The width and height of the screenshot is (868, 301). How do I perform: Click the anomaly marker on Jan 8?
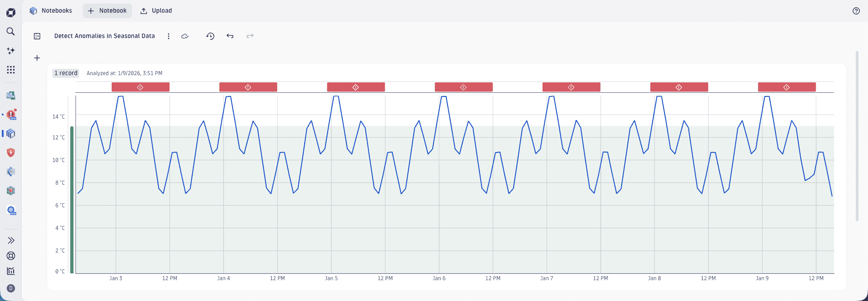pyautogui.click(x=679, y=87)
